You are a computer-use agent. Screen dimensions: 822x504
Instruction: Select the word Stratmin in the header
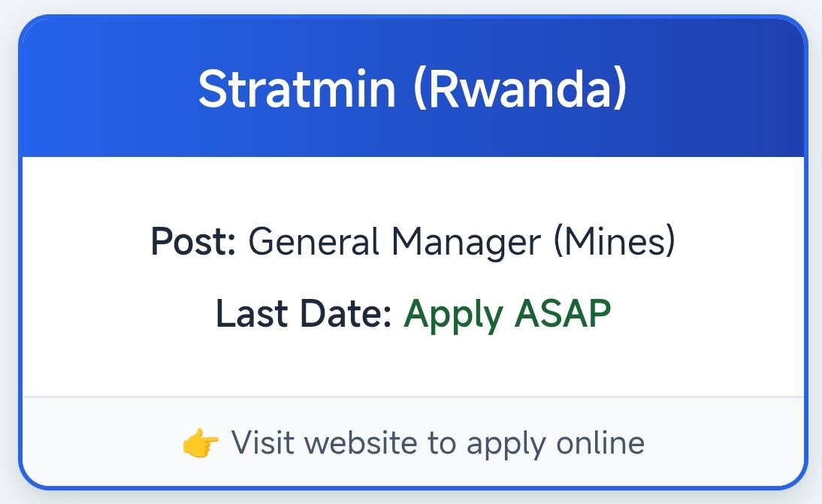click(297, 89)
